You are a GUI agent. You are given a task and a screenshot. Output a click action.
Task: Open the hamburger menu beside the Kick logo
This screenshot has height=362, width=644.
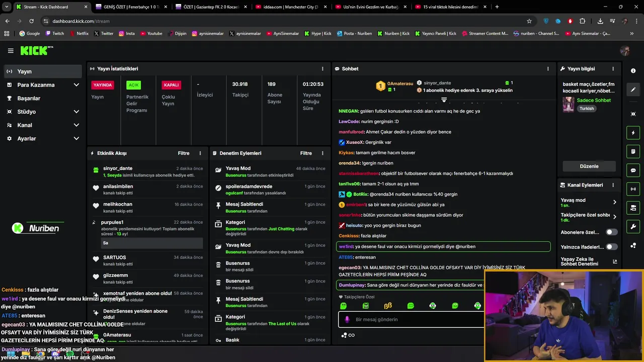(11, 51)
